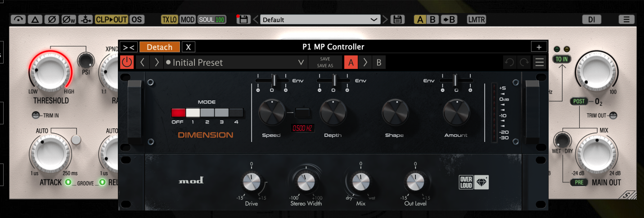Click the 0.500 HZ speed display

[x=302, y=128]
